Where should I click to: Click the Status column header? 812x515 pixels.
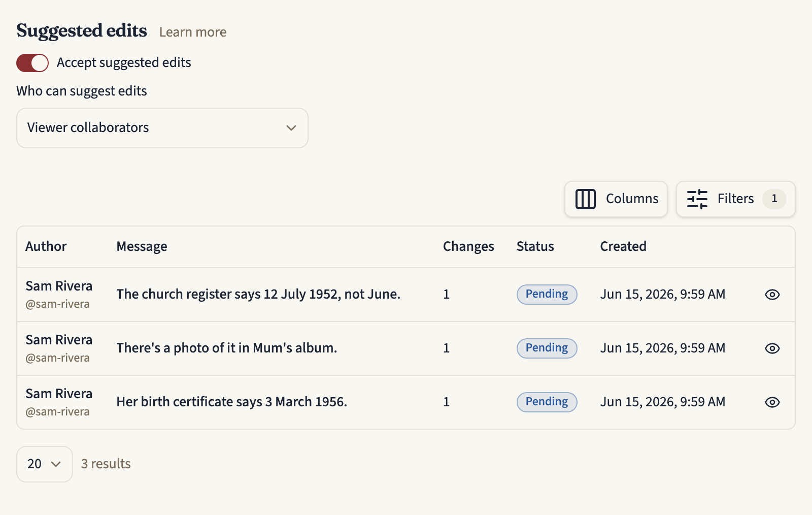coord(535,246)
